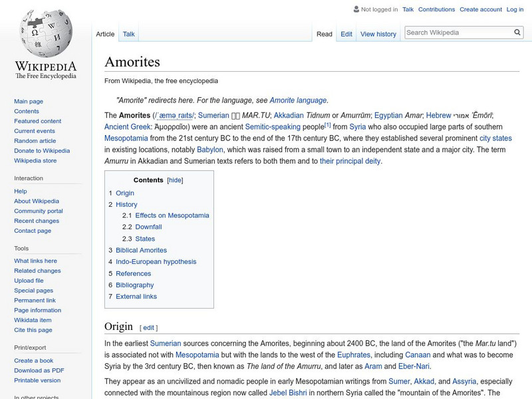The height and width of the screenshot is (399, 532).
Task: Follow footnote reference [1]
Action: point(326,124)
